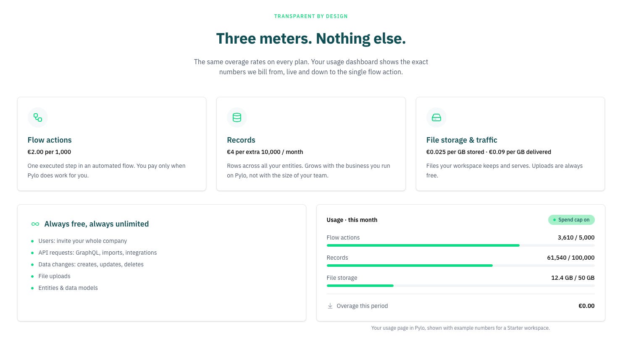
Task: Click the API requests list item
Action: 97,253
